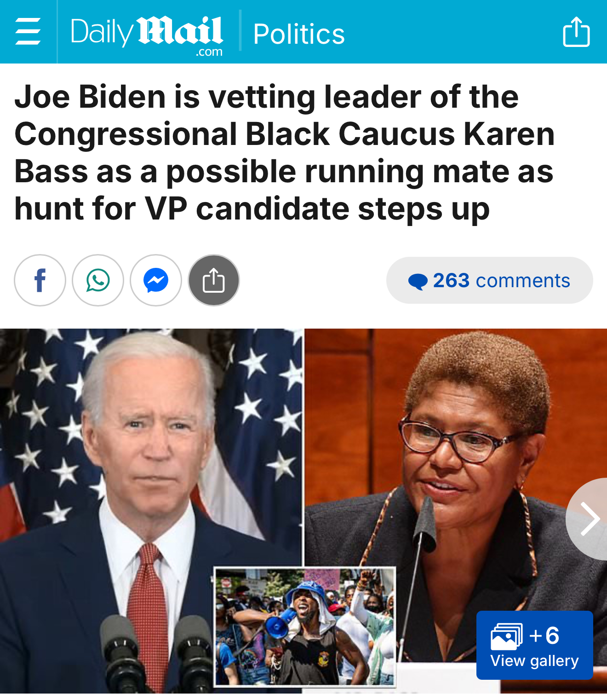Tap the .com text under logo
This screenshot has height=700, width=607.
pyautogui.click(x=209, y=52)
